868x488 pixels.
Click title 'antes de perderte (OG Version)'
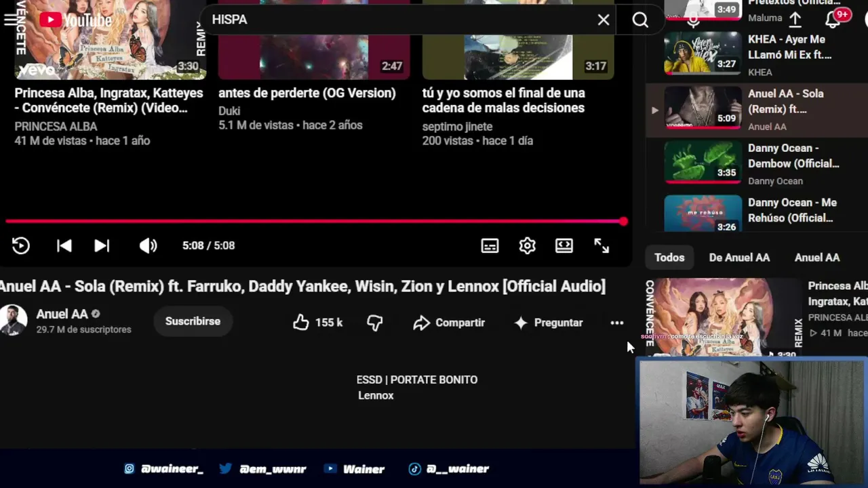point(307,93)
